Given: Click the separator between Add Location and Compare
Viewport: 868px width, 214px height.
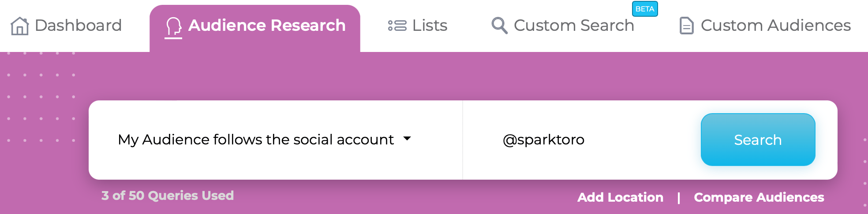Looking at the screenshot, I should click(x=678, y=198).
